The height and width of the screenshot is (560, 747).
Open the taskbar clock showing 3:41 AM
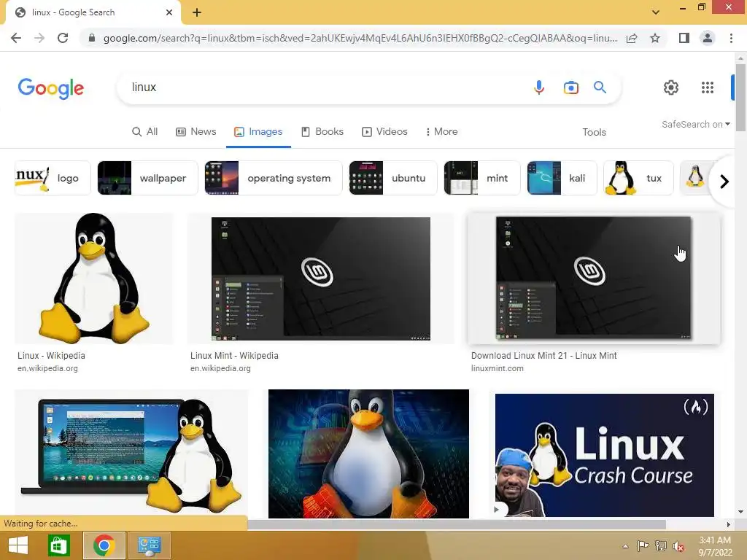point(715,546)
